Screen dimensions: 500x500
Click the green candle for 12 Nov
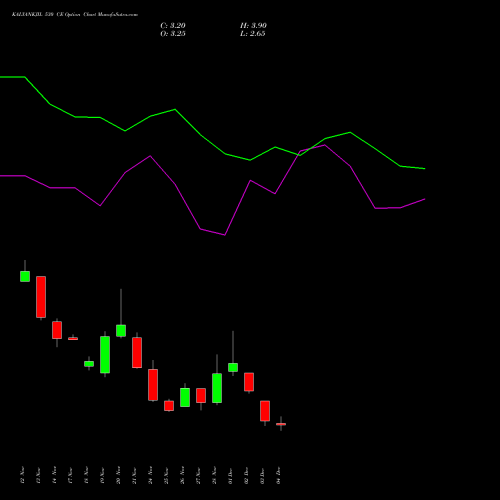(25, 276)
